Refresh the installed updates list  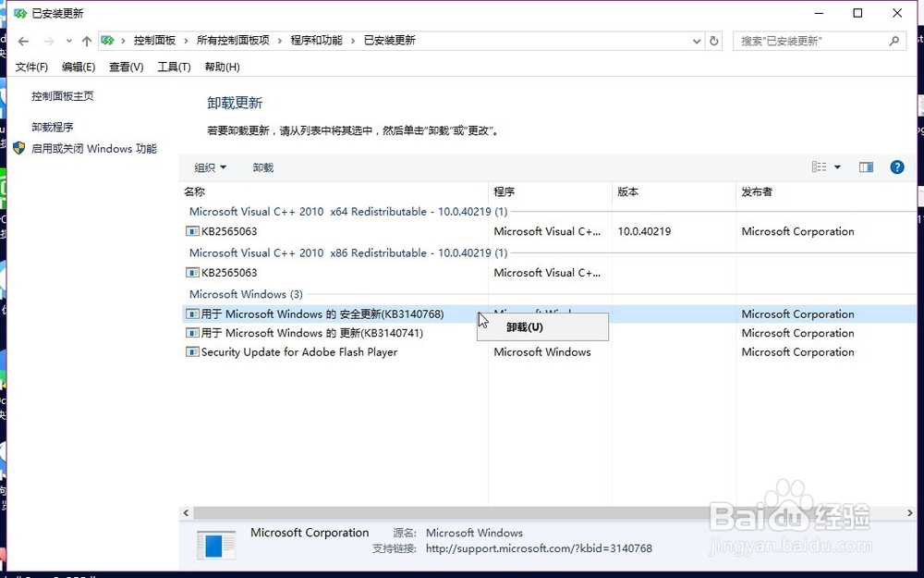coord(713,42)
